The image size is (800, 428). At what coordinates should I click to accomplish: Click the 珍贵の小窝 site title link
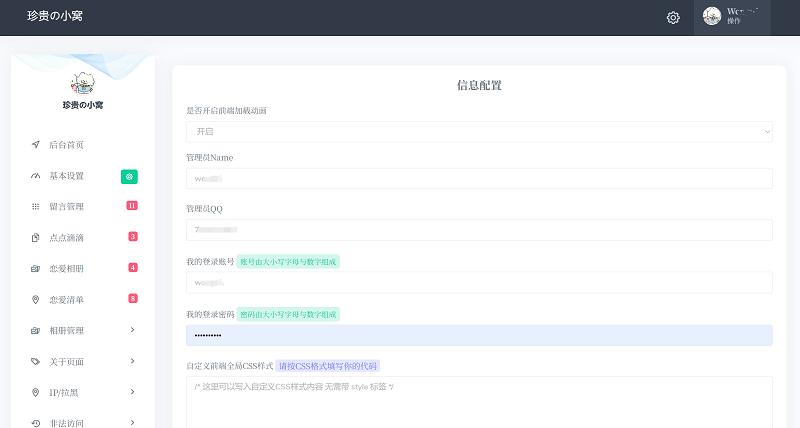[x=55, y=17]
